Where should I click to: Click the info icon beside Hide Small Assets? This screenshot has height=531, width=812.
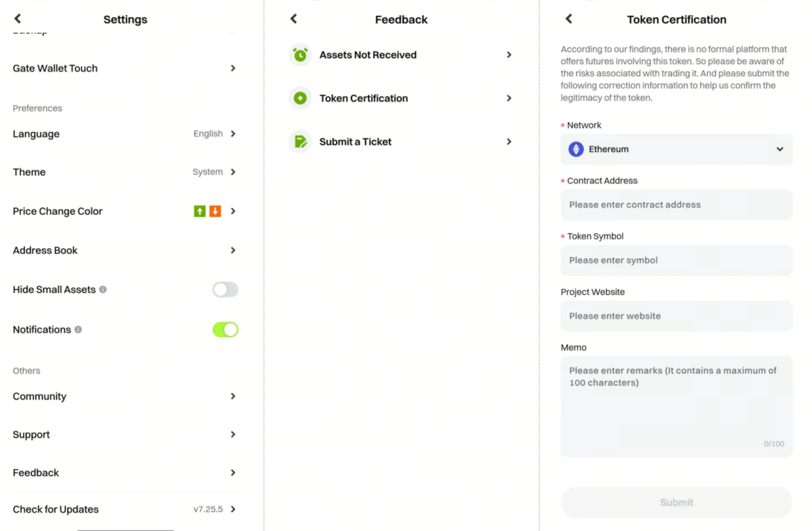(103, 289)
